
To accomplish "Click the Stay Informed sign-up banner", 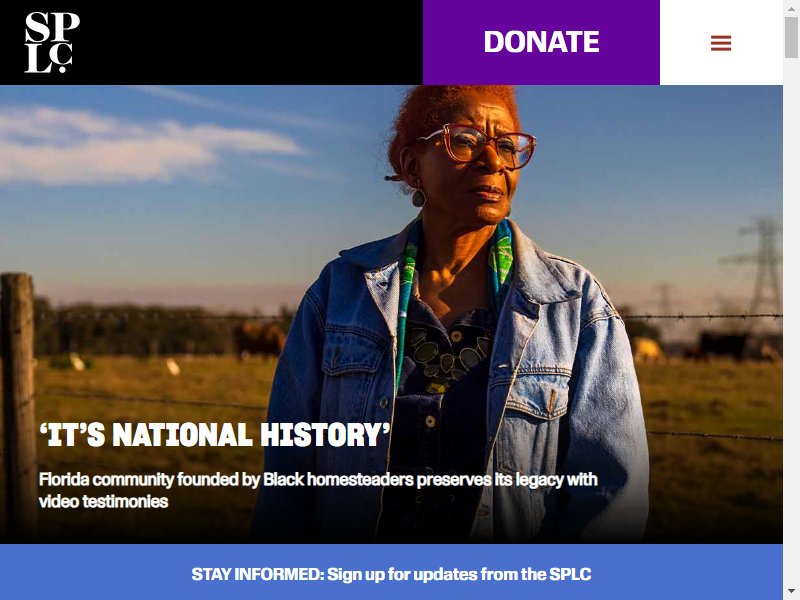I will (x=391, y=573).
